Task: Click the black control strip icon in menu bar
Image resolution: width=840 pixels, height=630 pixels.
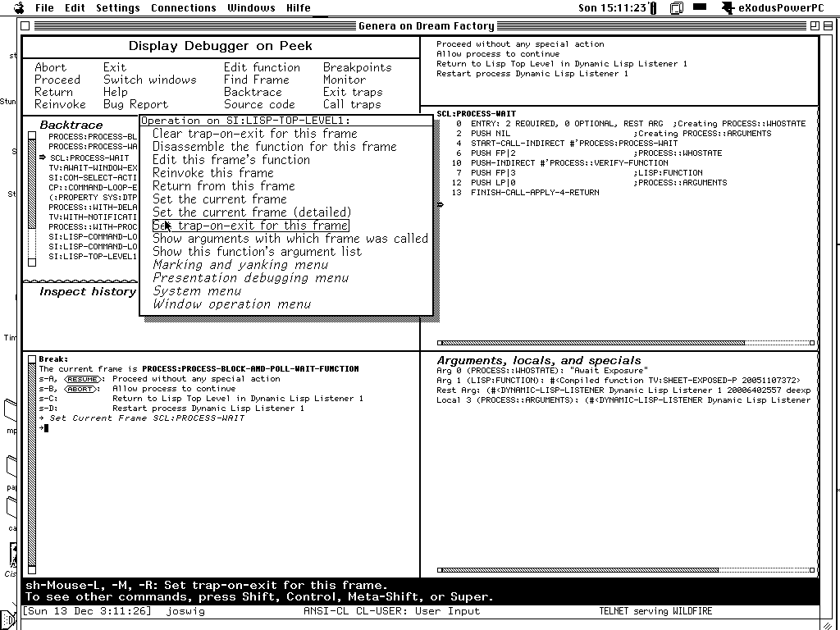Action: click(701, 7)
